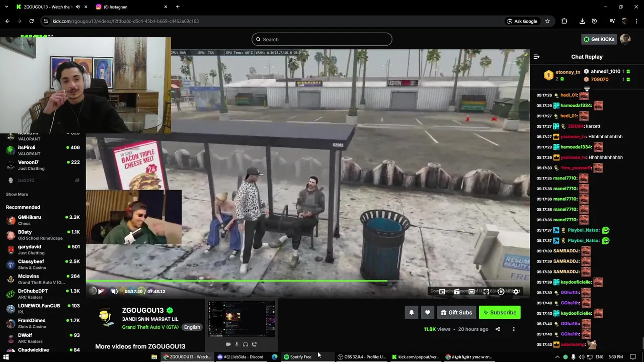Open Discord from the taskbar
The height and width of the screenshot is (362, 644).
pyautogui.click(x=240, y=357)
